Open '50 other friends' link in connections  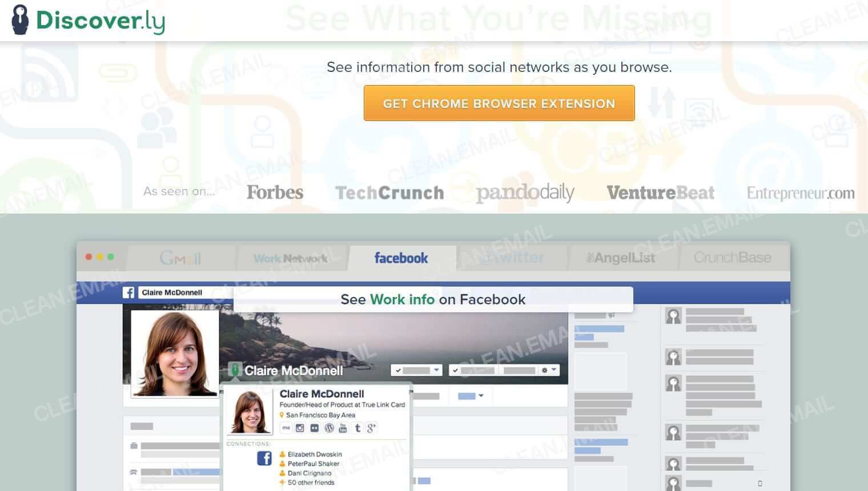click(311, 482)
